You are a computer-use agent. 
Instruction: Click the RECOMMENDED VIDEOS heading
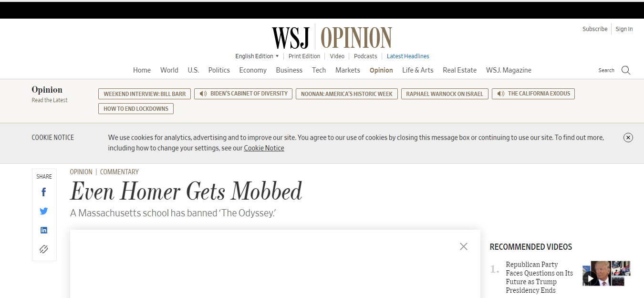click(531, 247)
